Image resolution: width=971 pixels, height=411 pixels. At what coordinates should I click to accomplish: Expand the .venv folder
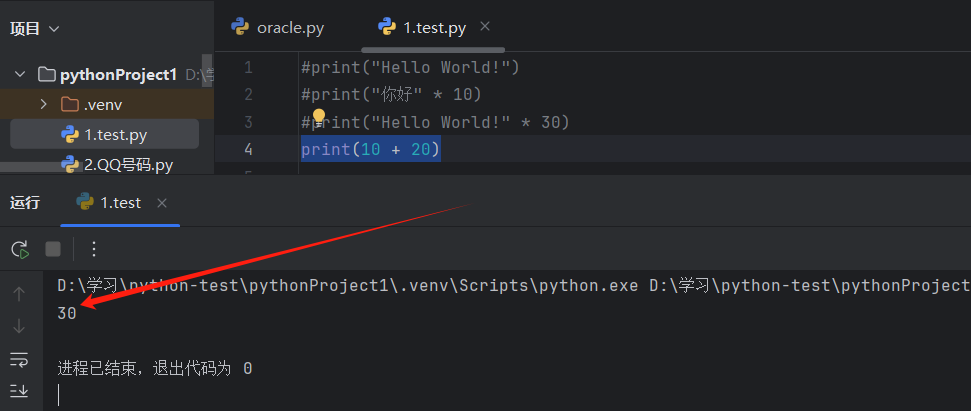click(x=43, y=104)
